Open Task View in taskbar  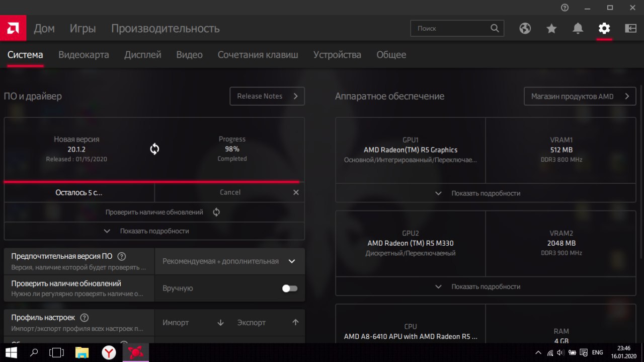pyautogui.click(x=57, y=352)
